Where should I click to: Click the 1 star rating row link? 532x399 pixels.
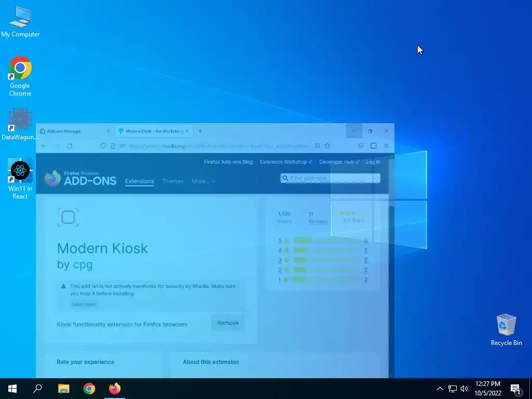click(x=323, y=280)
